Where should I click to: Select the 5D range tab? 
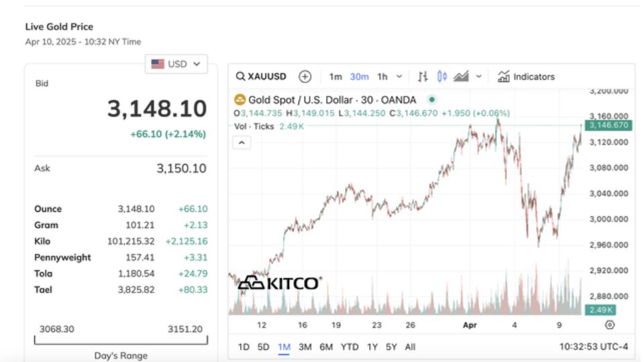[264, 347]
